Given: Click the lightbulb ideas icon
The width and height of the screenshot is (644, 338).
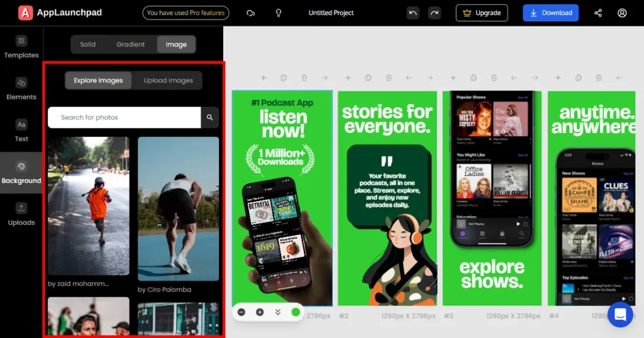Looking at the screenshot, I should click(279, 13).
